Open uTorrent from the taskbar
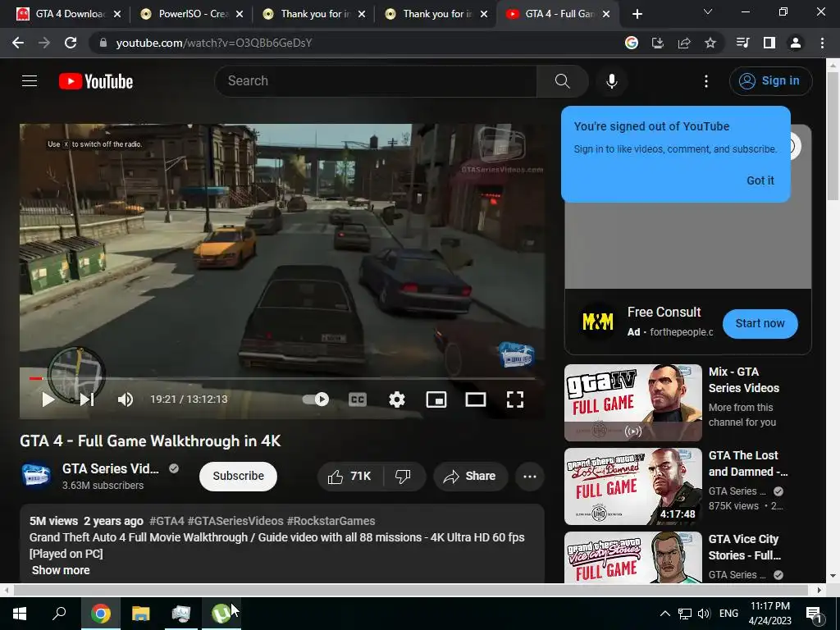The width and height of the screenshot is (840, 630). (221, 614)
